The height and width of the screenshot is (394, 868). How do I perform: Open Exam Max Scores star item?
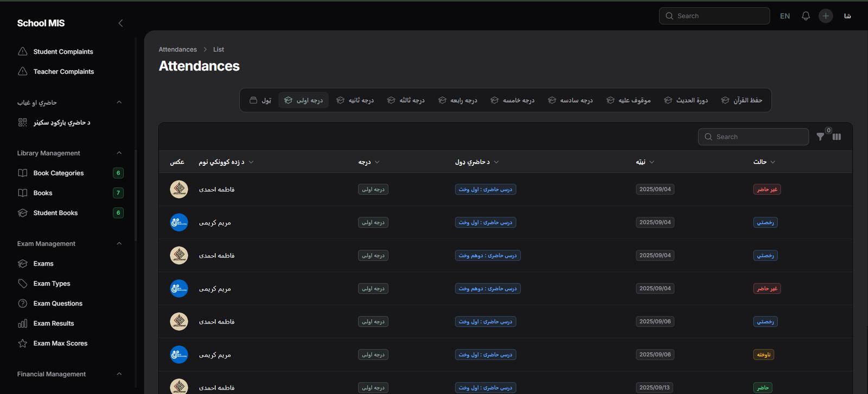point(60,344)
